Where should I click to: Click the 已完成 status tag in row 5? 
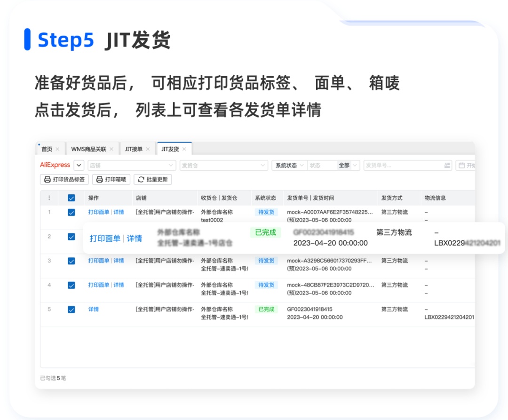coord(266,309)
